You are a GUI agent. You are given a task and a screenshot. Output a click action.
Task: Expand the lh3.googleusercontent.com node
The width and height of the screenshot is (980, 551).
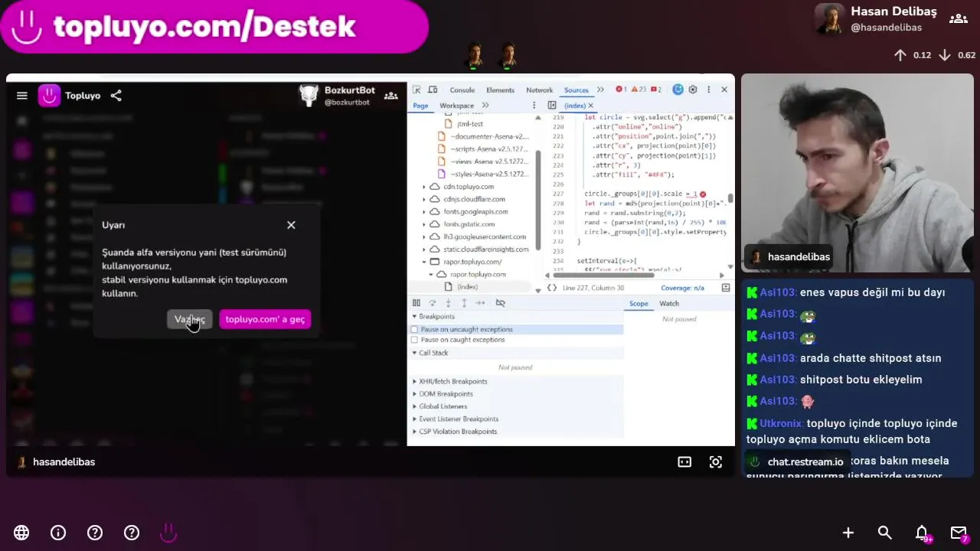coord(424,236)
